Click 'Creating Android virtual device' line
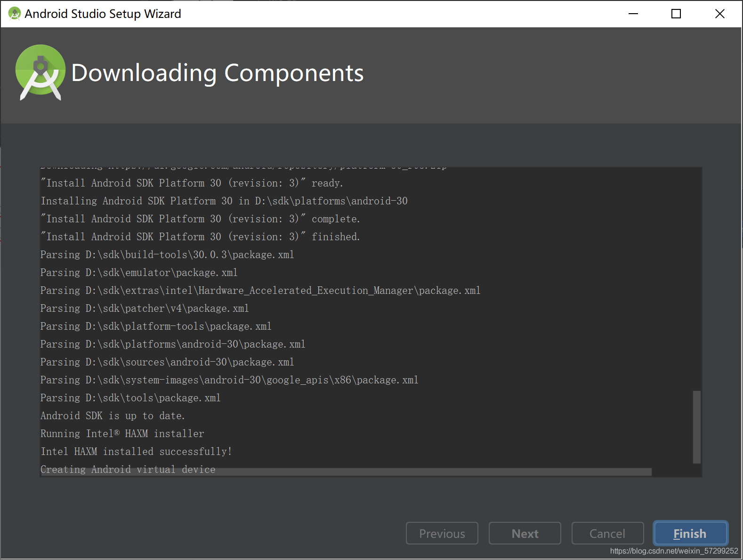 click(x=128, y=469)
